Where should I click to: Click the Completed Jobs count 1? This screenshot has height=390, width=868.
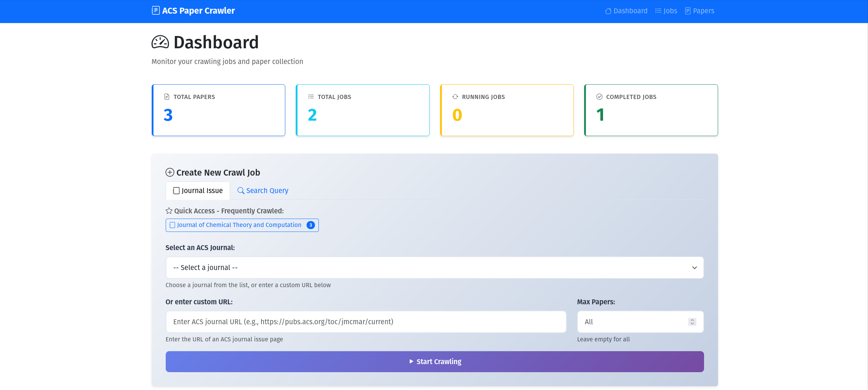coord(600,115)
